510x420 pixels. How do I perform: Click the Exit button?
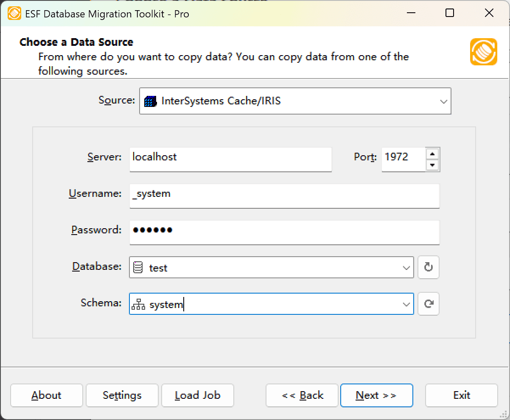tap(461, 395)
